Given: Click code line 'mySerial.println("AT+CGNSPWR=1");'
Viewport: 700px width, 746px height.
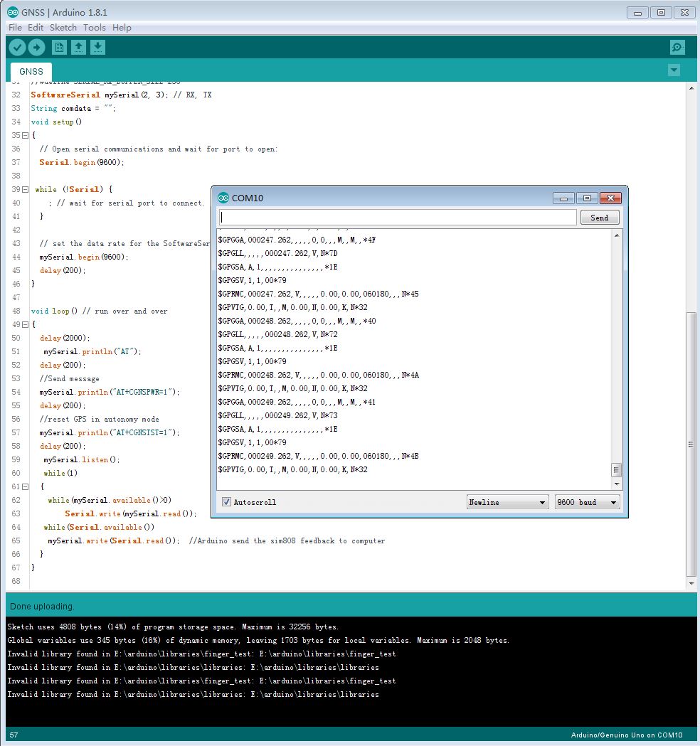Looking at the screenshot, I should [x=110, y=392].
